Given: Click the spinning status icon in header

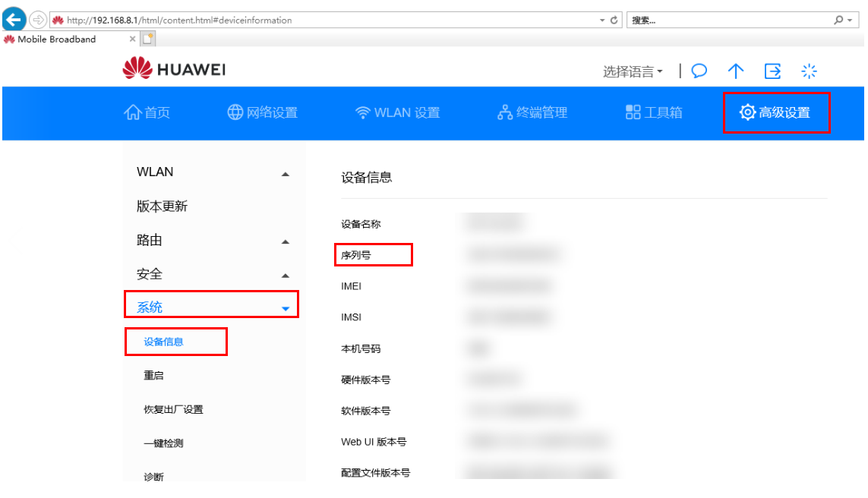Looking at the screenshot, I should click(810, 71).
